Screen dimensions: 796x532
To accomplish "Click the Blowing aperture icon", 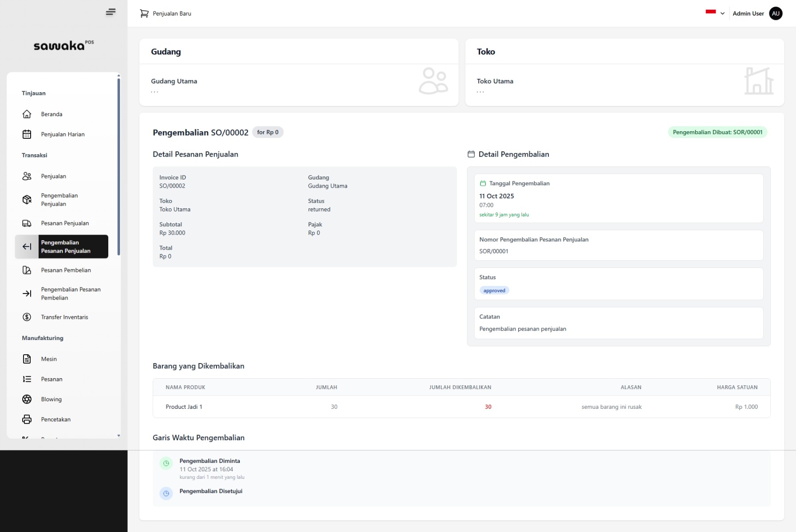I will point(27,399).
